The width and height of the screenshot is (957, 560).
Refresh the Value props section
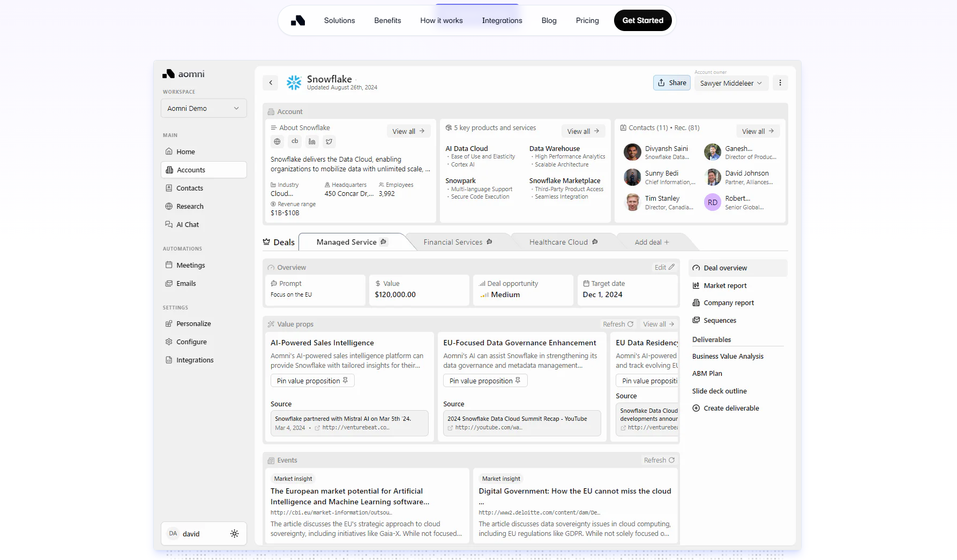tap(617, 324)
